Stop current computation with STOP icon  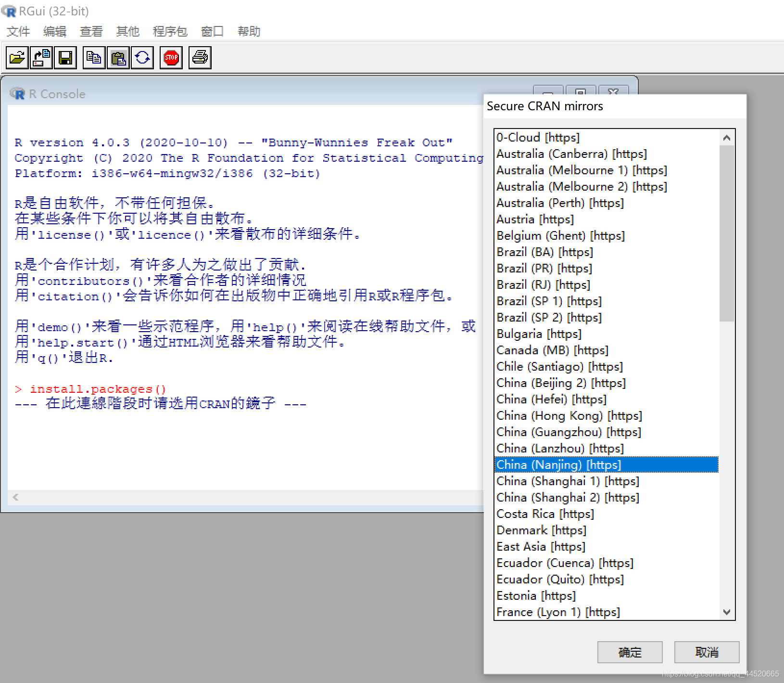171,58
